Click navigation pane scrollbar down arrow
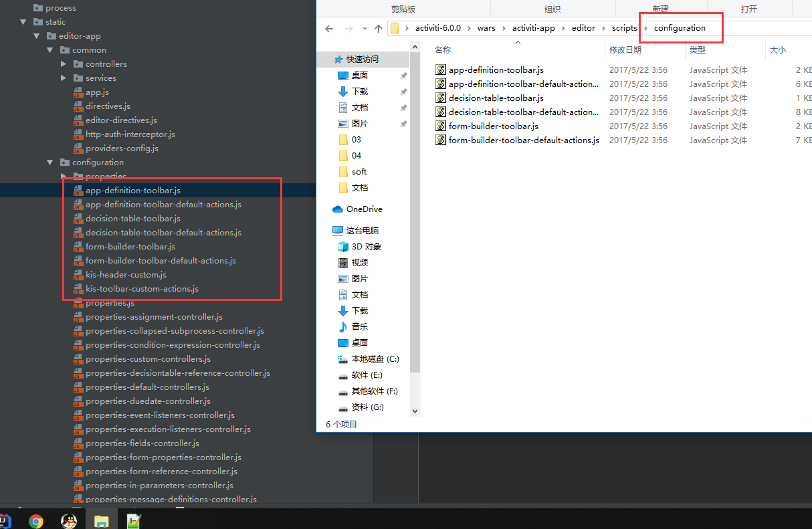 tap(415, 411)
